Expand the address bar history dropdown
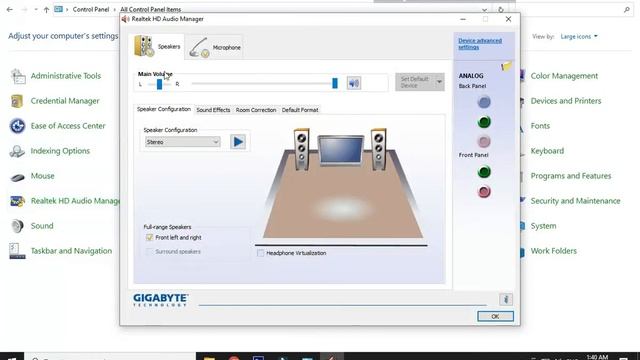The height and width of the screenshot is (360, 640). pyautogui.click(x=484, y=9)
